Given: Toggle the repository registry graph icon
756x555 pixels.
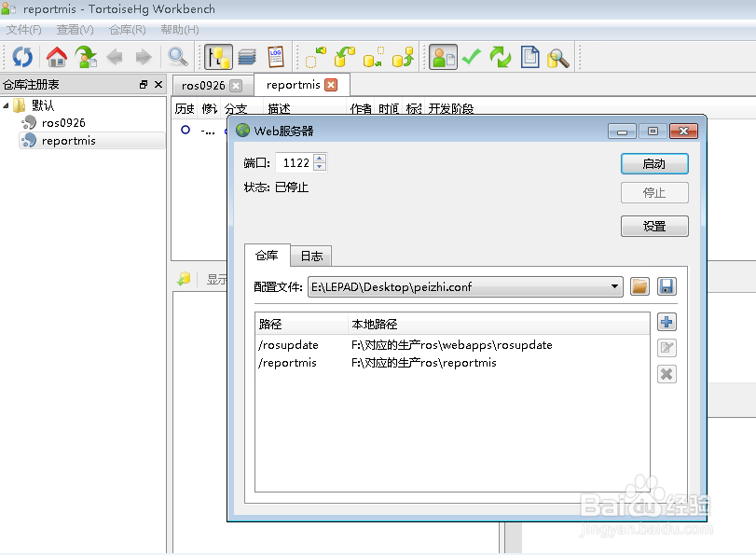Looking at the screenshot, I should click(x=218, y=57).
